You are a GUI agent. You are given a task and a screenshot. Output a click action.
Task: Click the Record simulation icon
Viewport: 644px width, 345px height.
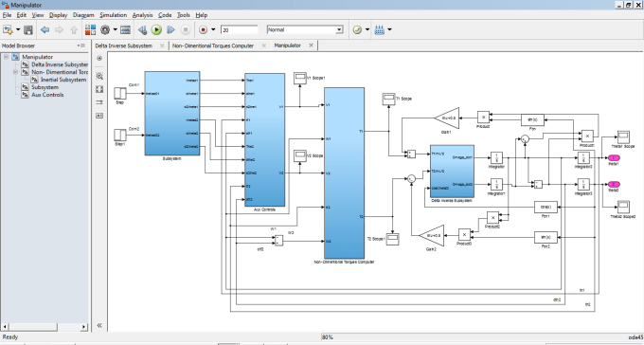[x=203, y=29]
